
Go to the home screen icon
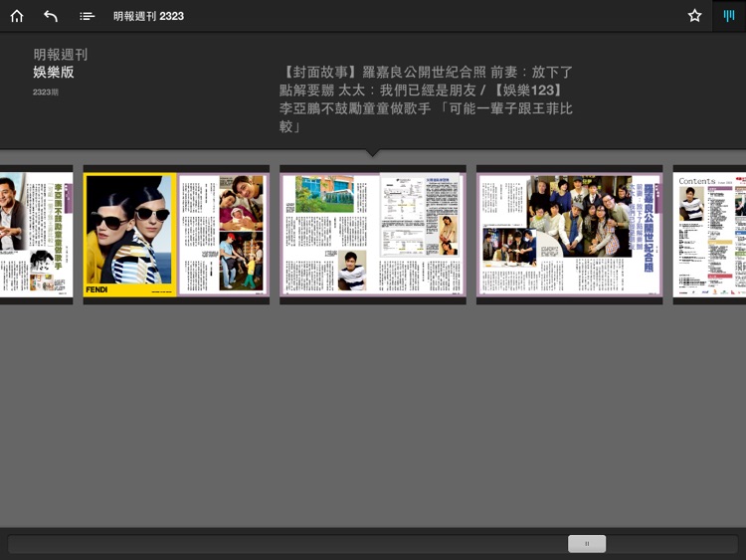click(x=17, y=16)
